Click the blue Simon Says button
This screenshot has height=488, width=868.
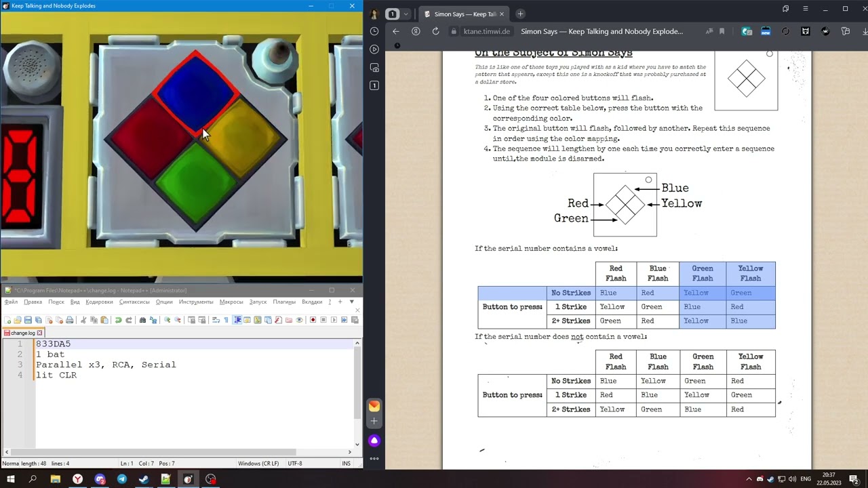(196, 91)
